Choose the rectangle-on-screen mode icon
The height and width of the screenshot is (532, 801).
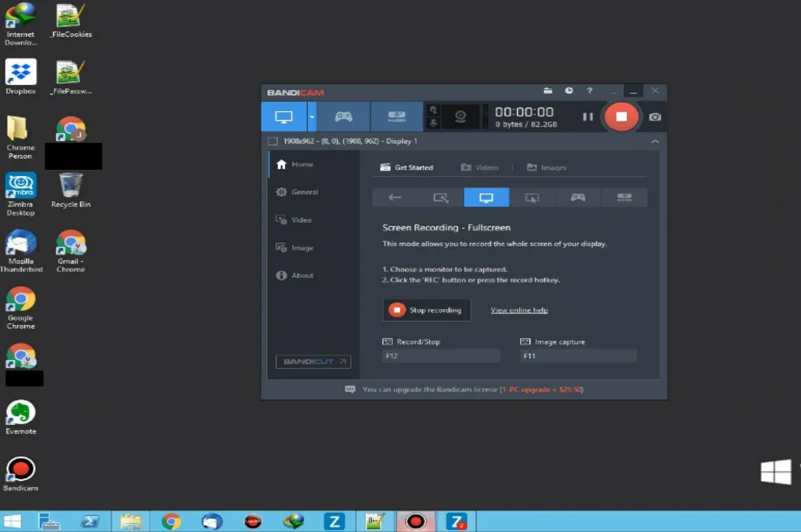(441, 197)
